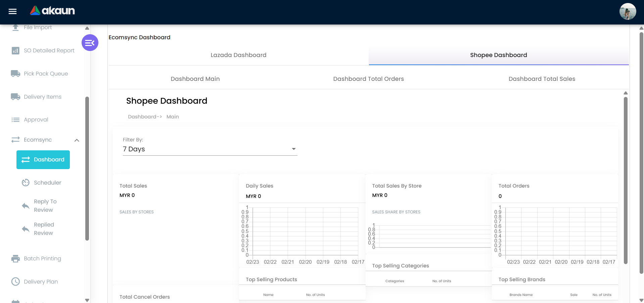The width and height of the screenshot is (644, 303).
Task: Open the Delivery Plan clock icon
Action: coord(15,282)
